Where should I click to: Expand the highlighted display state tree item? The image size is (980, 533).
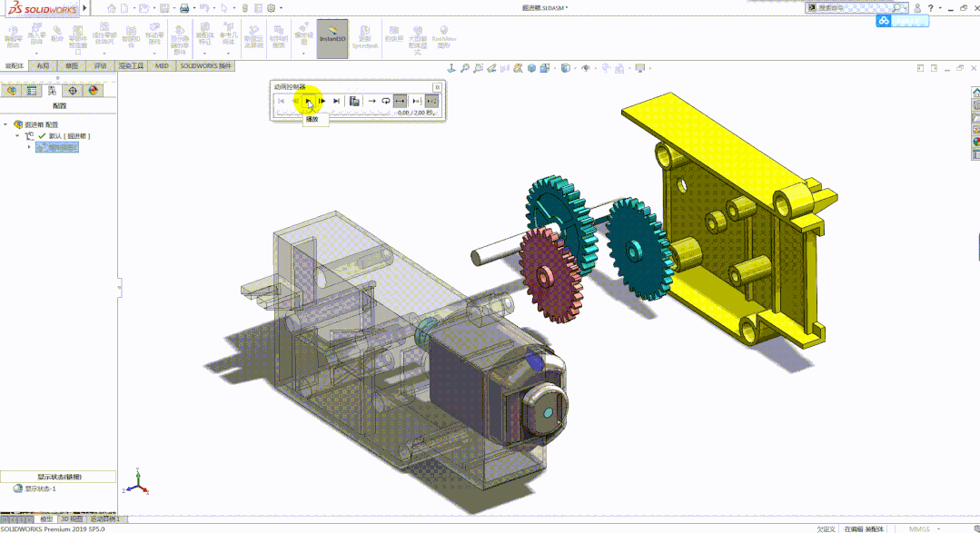coord(29,146)
